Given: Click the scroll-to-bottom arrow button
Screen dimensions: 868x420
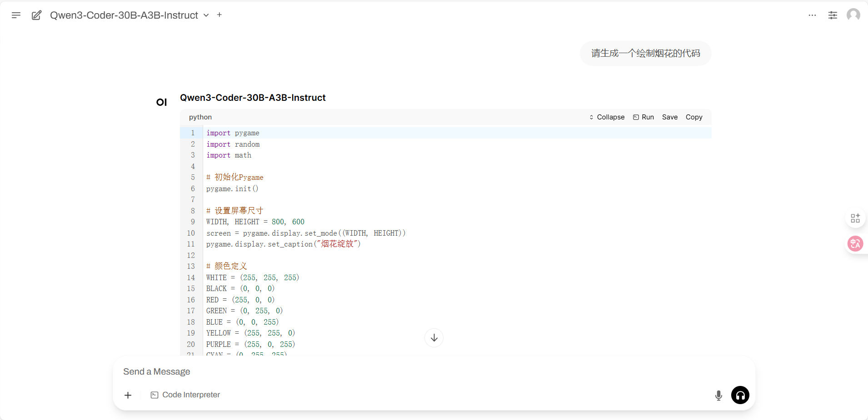Looking at the screenshot, I should tap(434, 338).
